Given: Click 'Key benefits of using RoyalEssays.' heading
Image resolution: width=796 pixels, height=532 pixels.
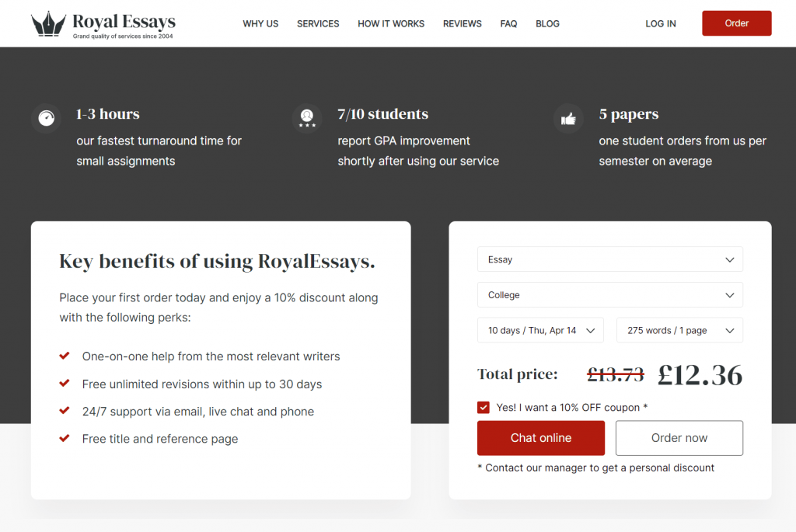Looking at the screenshot, I should [218, 262].
